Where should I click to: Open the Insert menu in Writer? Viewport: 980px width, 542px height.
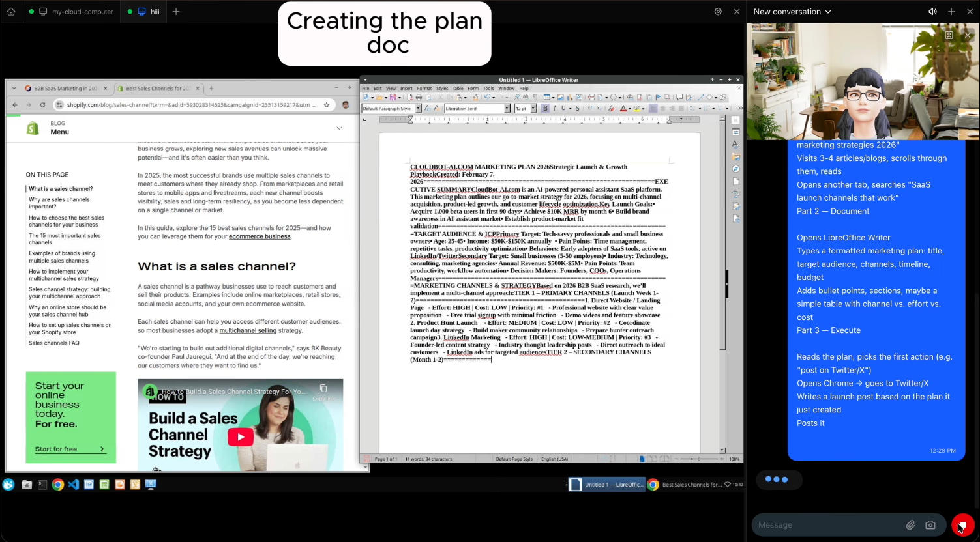click(406, 88)
